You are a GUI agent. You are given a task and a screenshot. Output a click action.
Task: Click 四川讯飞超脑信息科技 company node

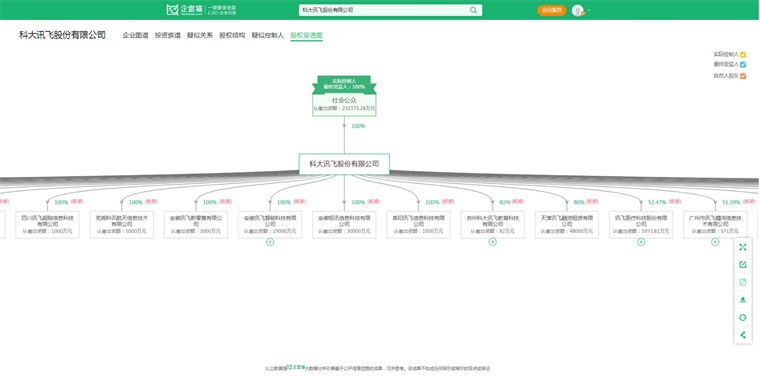pos(47,224)
